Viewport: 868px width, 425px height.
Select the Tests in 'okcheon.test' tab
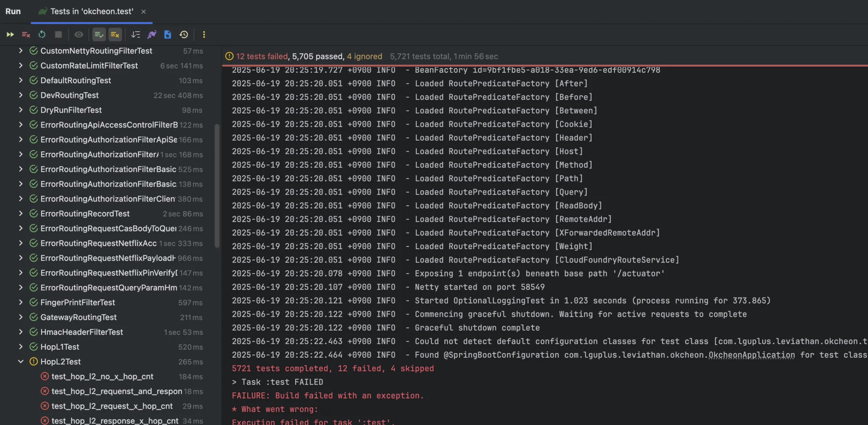[92, 12]
